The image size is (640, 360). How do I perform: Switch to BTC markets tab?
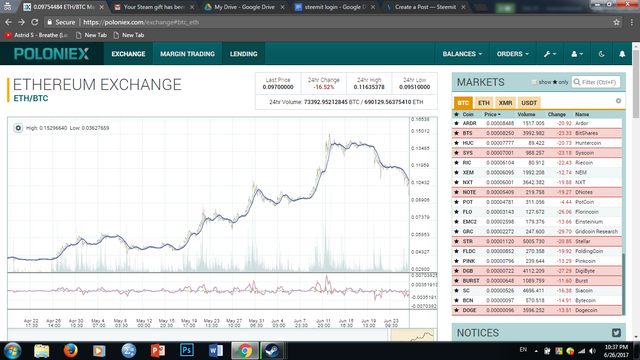pos(463,103)
